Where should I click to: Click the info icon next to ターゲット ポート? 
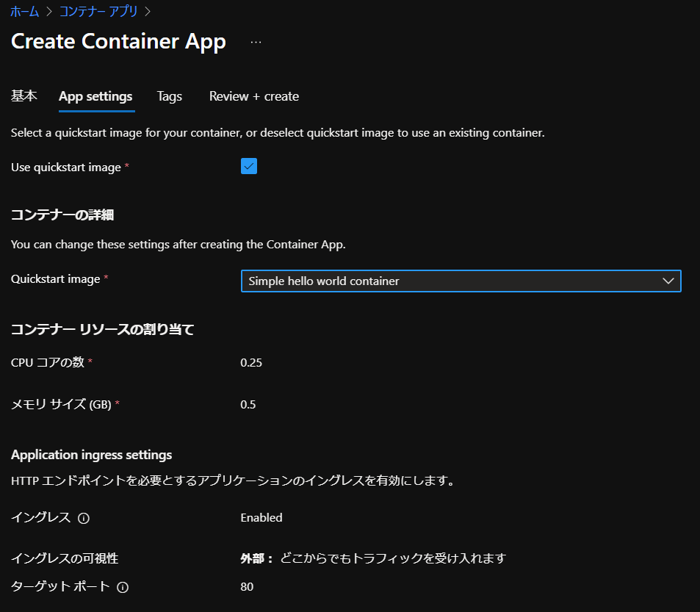[123, 587]
